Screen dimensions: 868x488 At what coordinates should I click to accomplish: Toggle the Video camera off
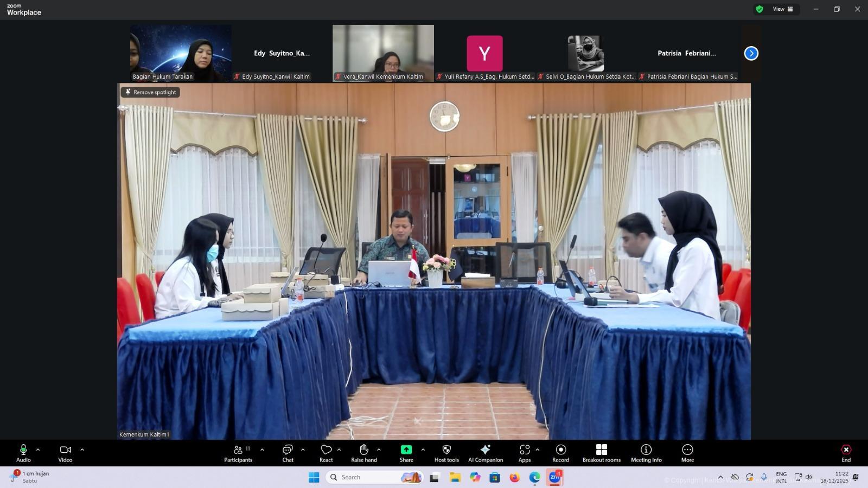pos(65,453)
